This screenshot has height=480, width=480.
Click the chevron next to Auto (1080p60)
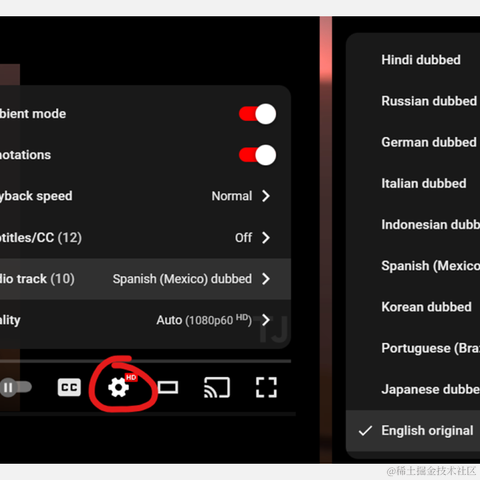point(266,320)
